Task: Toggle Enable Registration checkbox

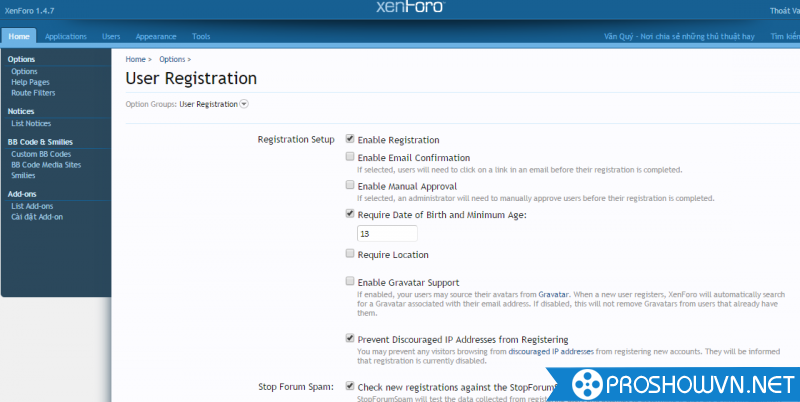Action: tap(349, 140)
